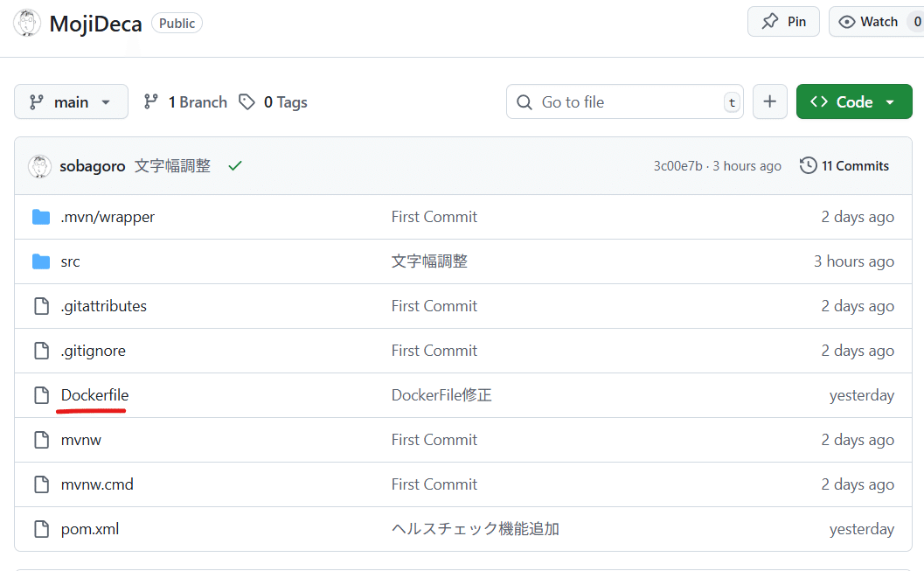This screenshot has height=571, width=924.
Task: View the 1 Branch link
Action: click(185, 102)
